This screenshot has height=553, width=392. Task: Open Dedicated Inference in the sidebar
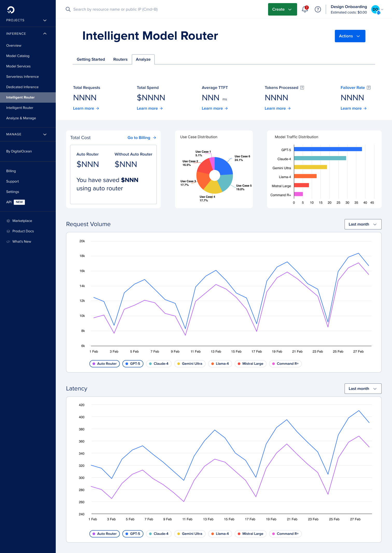click(x=28, y=87)
